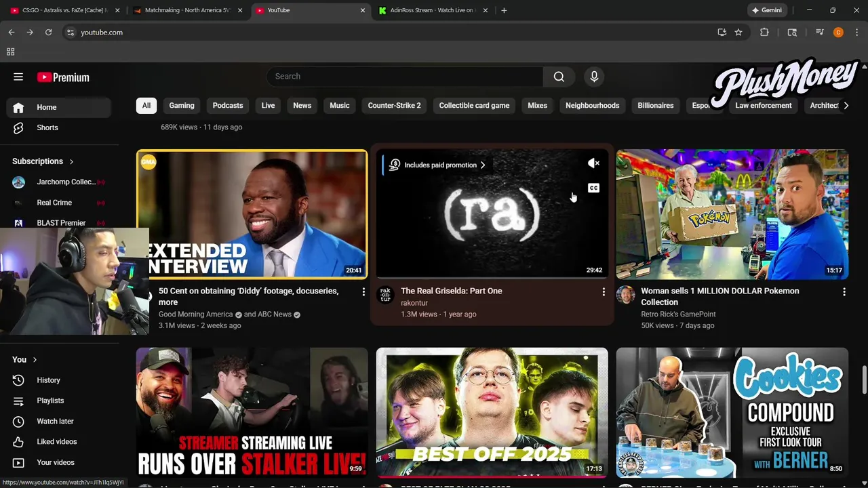Open options menu for Pokemon Collection video
This screenshot has width=868, height=488.
tap(844, 291)
